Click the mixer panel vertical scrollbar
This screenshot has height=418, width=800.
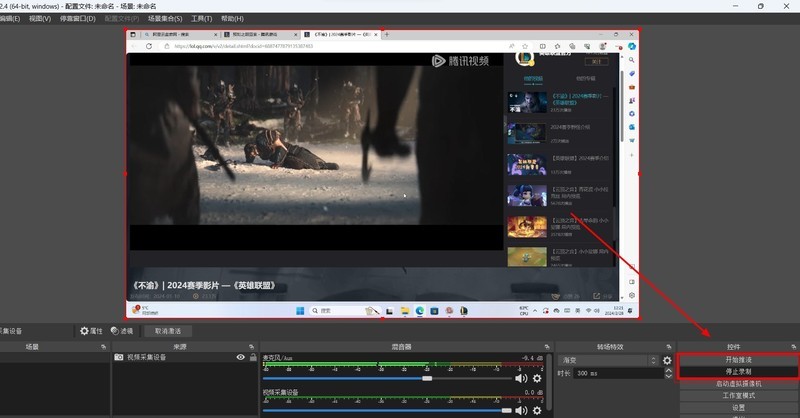click(x=549, y=383)
